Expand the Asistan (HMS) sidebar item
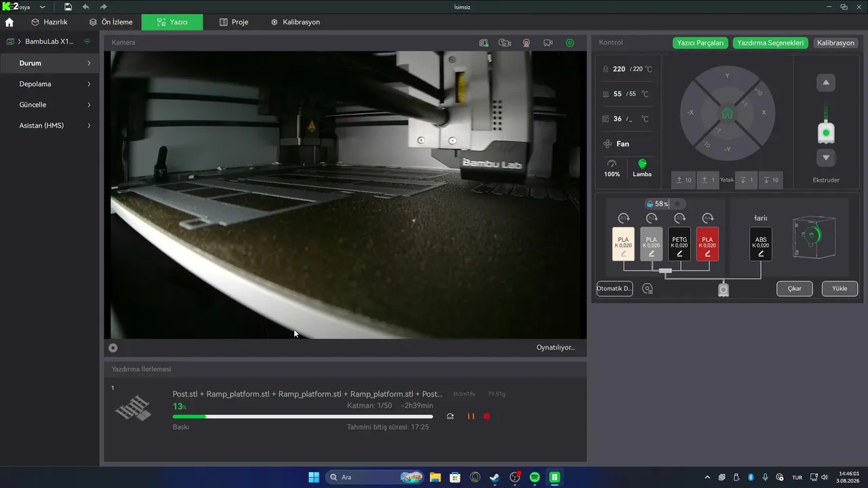The height and width of the screenshot is (488, 868). 89,125
